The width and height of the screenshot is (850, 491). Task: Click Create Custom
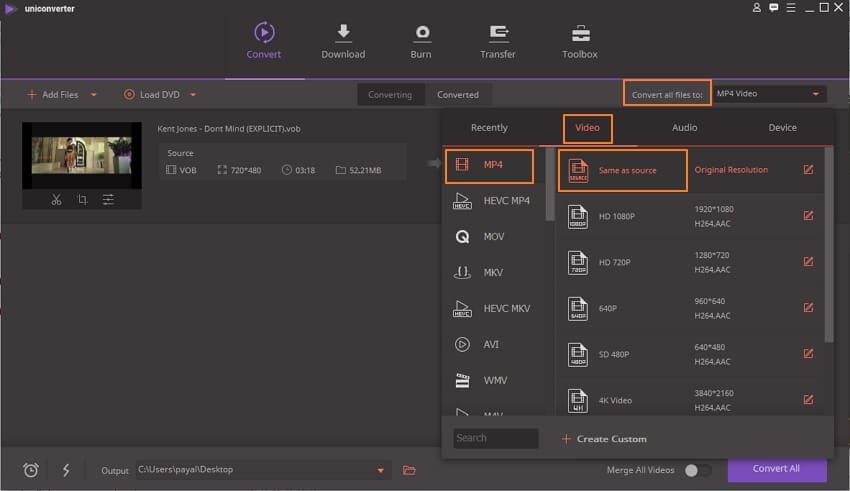point(604,439)
